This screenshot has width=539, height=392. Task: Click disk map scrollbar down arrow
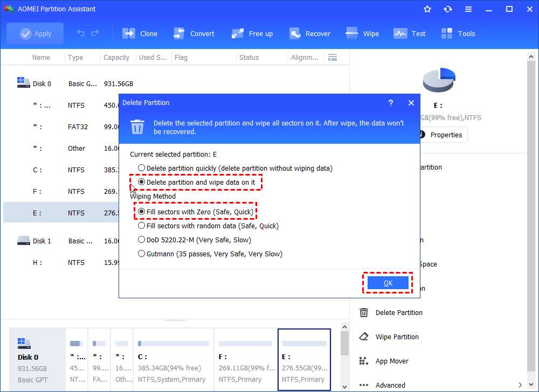click(345, 387)
